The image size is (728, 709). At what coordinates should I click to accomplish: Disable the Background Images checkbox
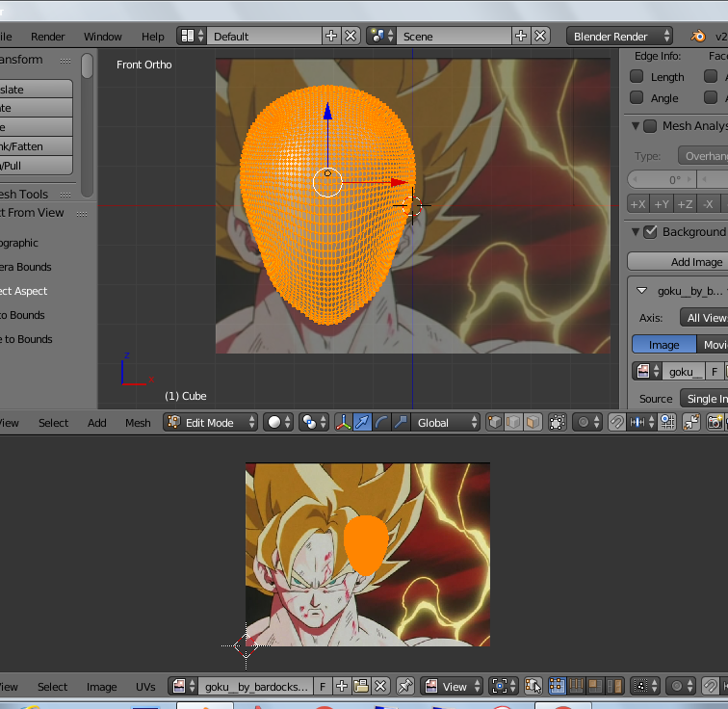pyautogui.click(x=650, y=232)
